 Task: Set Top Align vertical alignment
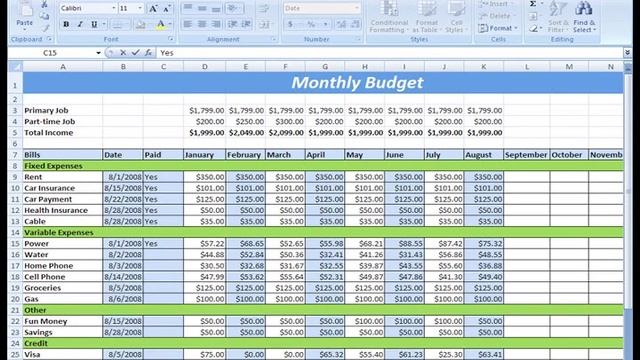tap(188, 8)
